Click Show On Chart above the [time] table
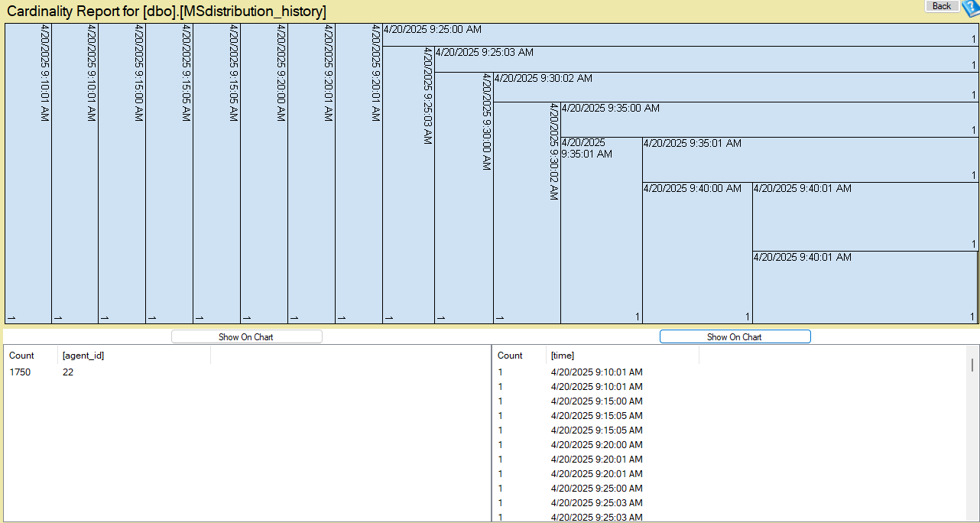The width and height of the screenshot is (980, 523). click(735, 336)
